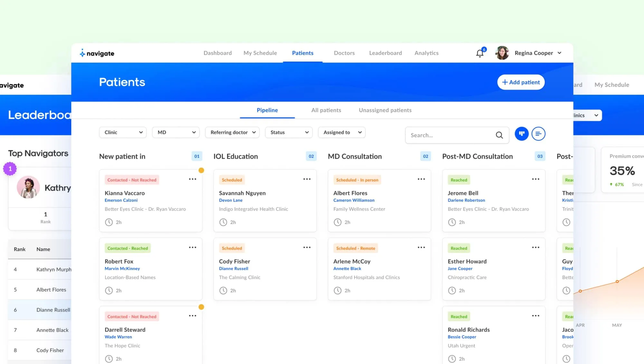Select the Pipeline tab
644x364 pixels.
[267, 110]
